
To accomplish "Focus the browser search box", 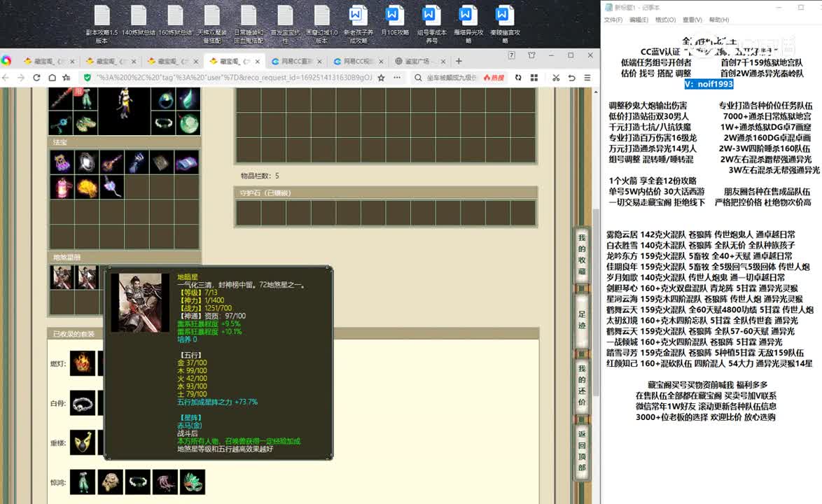I will (x=451, y=78).
